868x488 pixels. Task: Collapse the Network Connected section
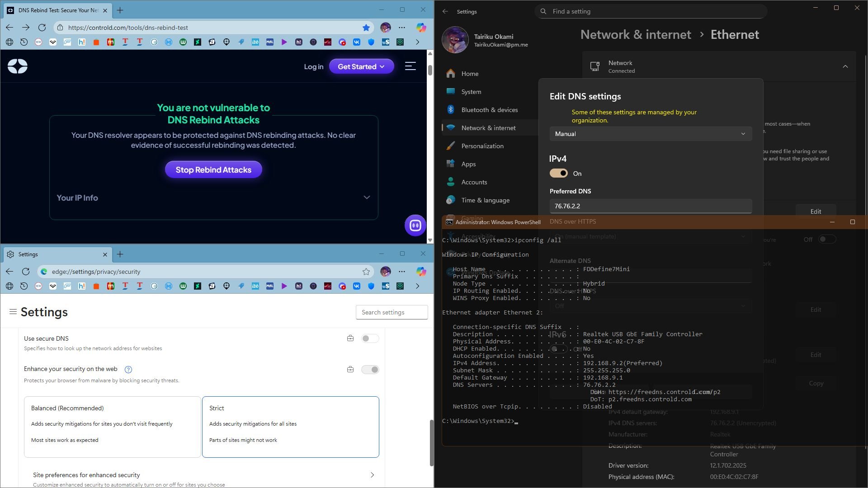pyautogui.click(x=845, y=66)
